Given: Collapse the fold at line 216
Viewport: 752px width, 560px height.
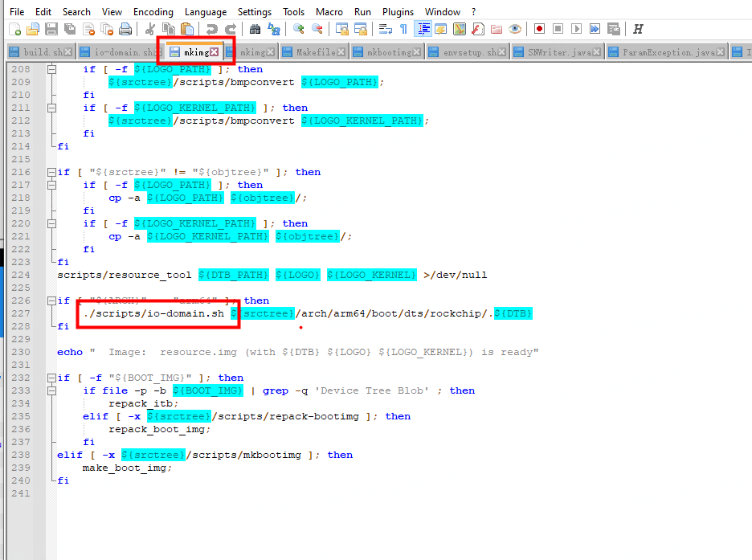Looking at the screenshot, I should (50, 172).
